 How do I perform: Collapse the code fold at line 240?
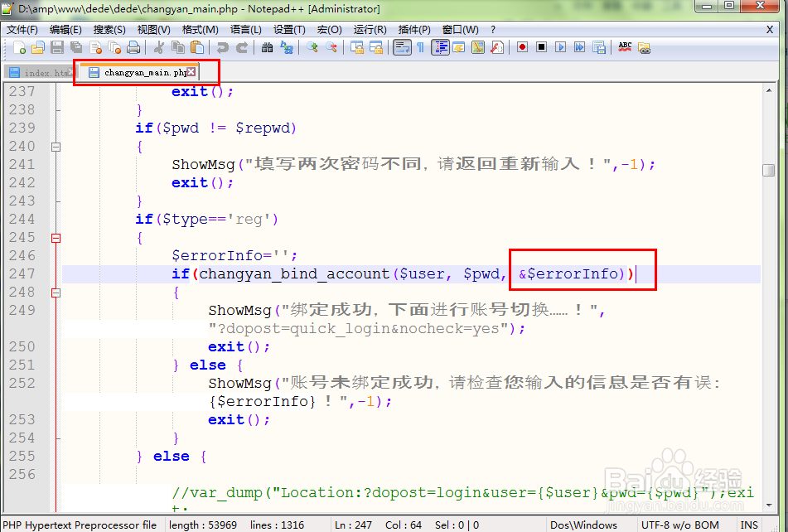56,148
